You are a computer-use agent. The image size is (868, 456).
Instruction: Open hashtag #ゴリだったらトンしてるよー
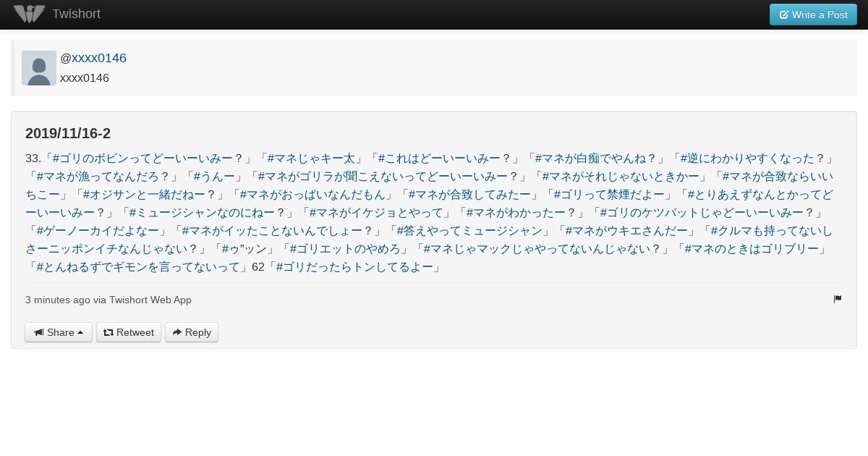tap(354, 266)
